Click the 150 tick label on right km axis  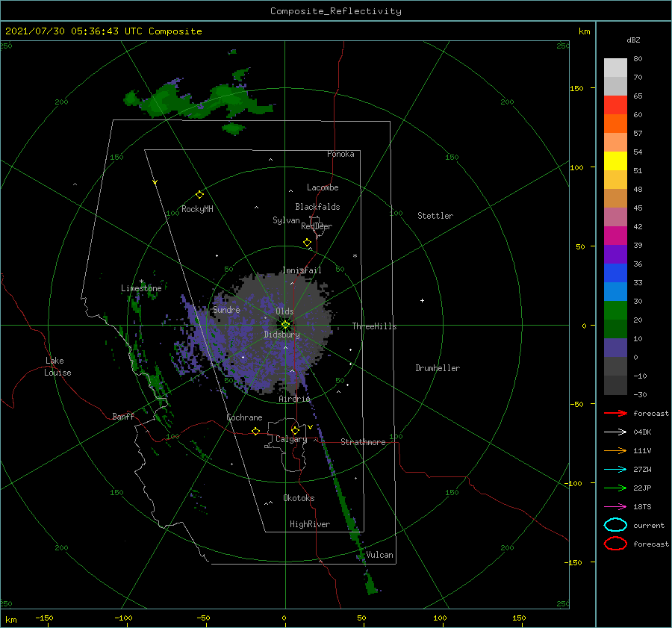tap(577, 88)
